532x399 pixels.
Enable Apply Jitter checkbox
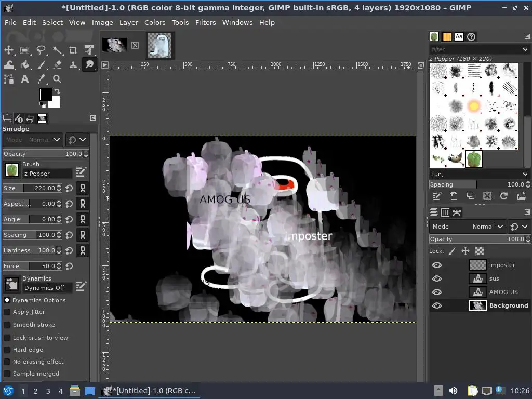coord(7,312)
